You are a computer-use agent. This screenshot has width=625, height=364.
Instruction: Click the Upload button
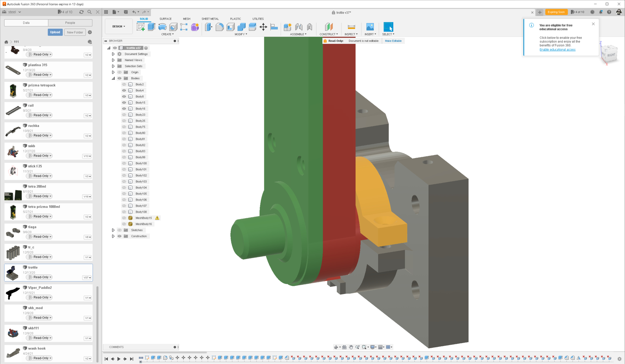pos(55,32)
